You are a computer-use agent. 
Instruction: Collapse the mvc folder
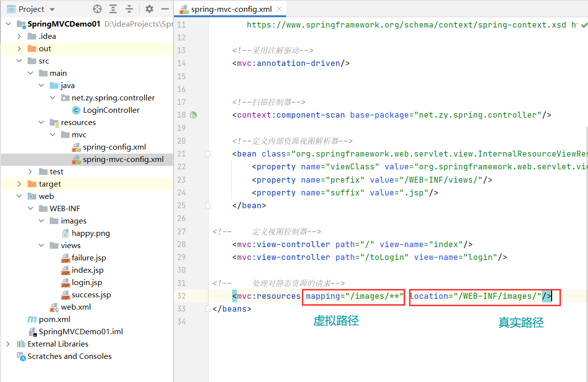(x=53, y=134)
